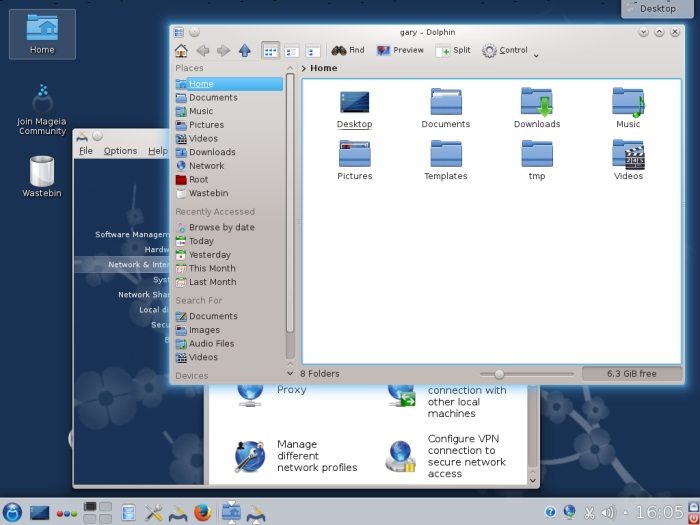Select Software Management category in Control Center

tap(132, 235)
